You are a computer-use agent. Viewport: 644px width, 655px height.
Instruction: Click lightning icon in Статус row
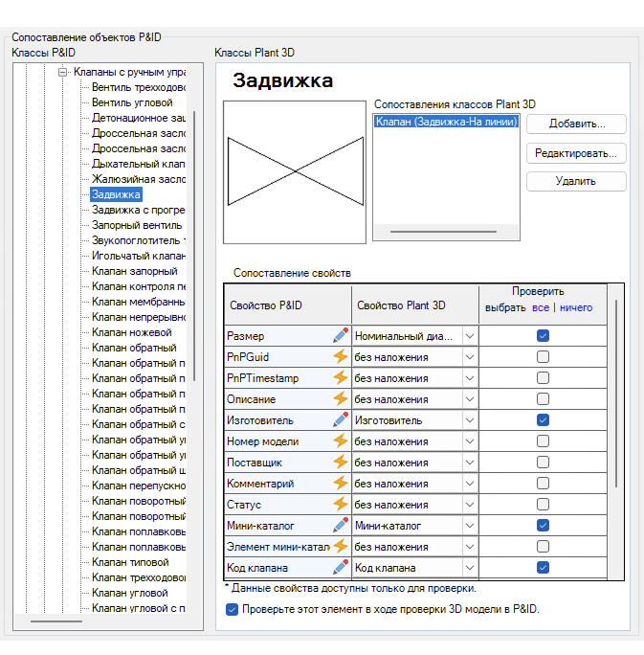[341, 505]
